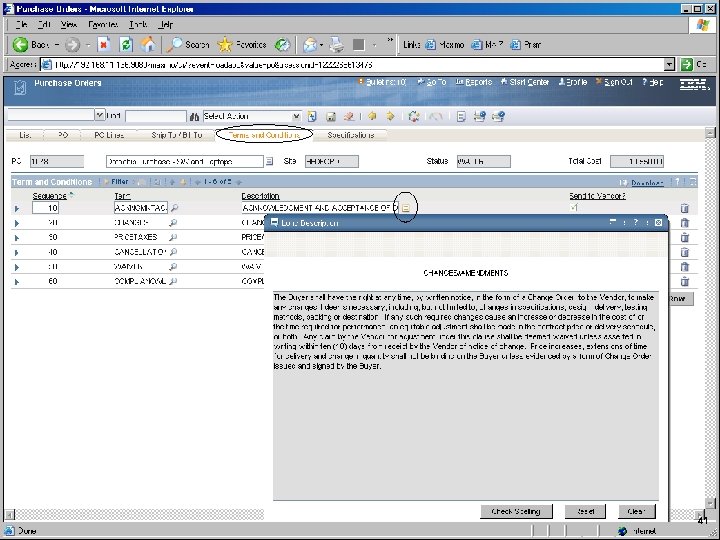
Task: Close the Long Description dialog
Action: click(x=658, y=223)
